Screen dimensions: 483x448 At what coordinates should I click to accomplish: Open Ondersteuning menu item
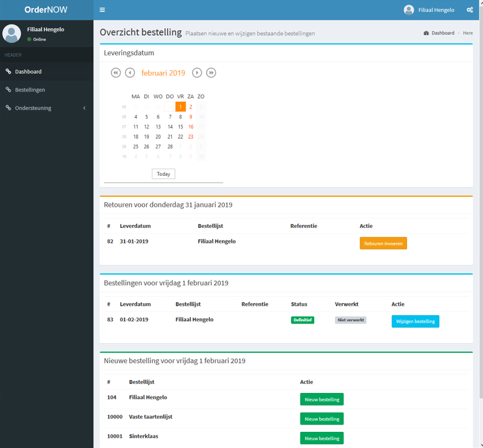pos(47,108)
